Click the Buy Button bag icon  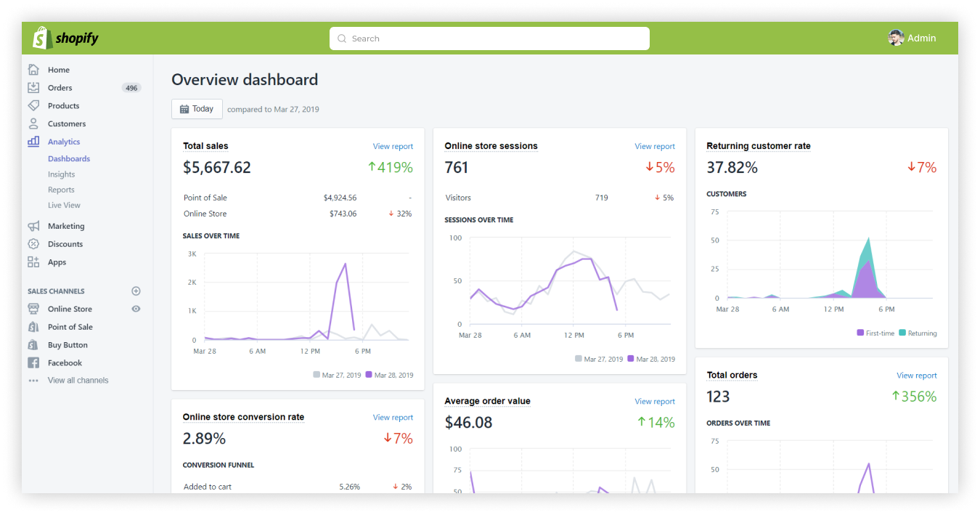point(33,345)
